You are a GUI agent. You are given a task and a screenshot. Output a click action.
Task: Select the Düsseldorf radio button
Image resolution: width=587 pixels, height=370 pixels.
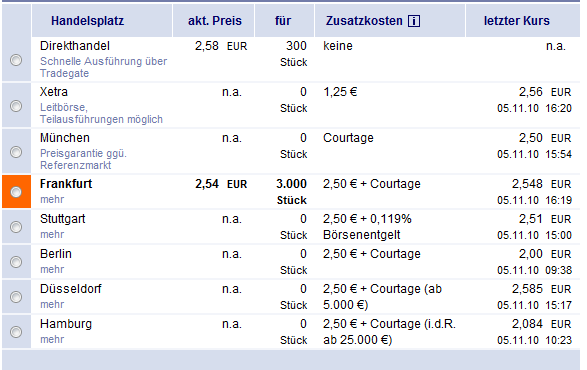[x=16, y=297]
